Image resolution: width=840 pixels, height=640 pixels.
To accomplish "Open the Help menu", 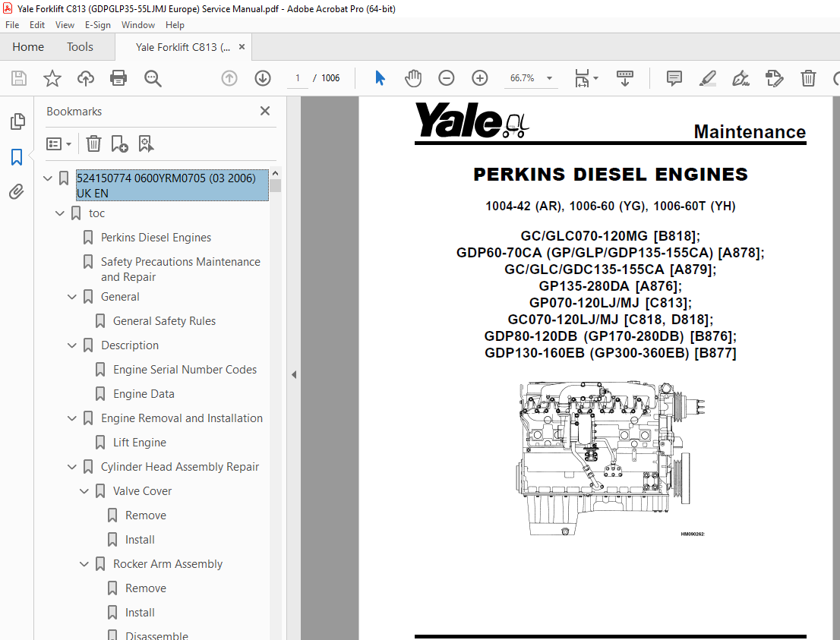I will pos(175,24).
